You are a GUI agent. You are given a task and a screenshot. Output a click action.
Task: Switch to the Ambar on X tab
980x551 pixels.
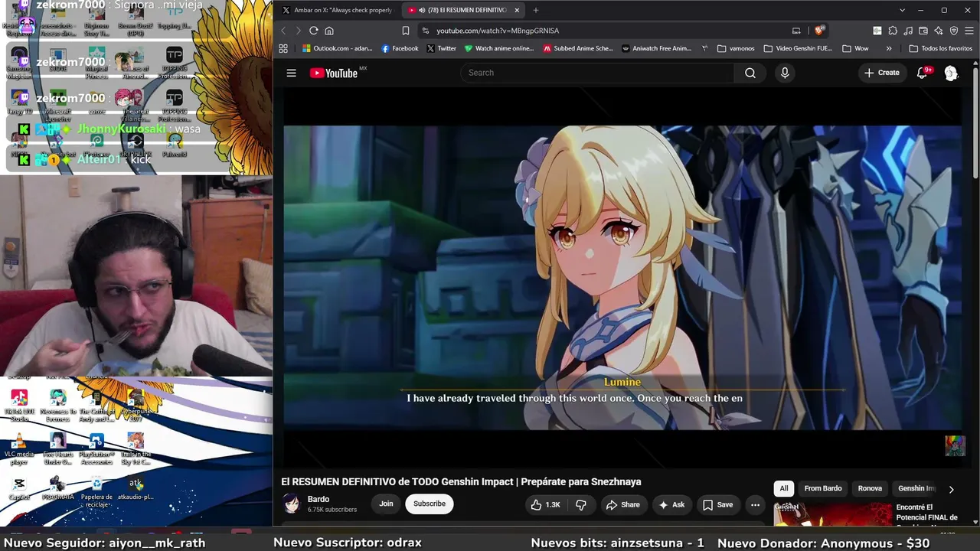[337, 10]
